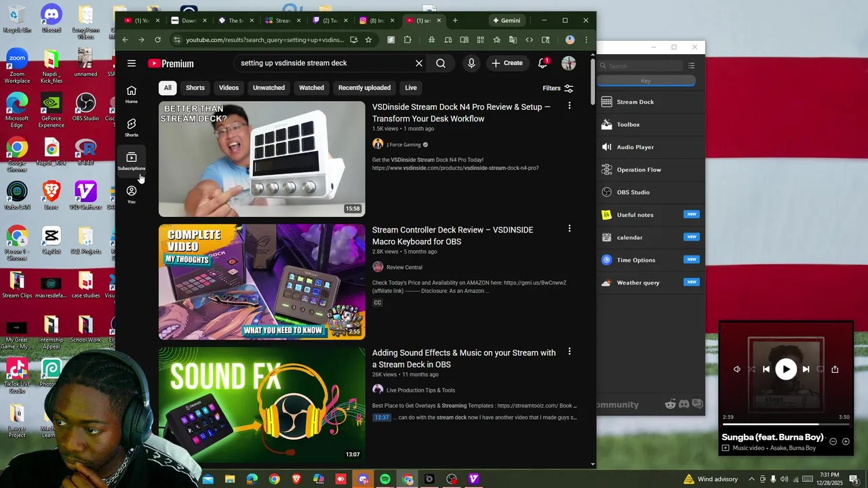Open the SOUND FX video thumbnail
868x488 pixels.
pyautogui.click(x=262, y=405)
